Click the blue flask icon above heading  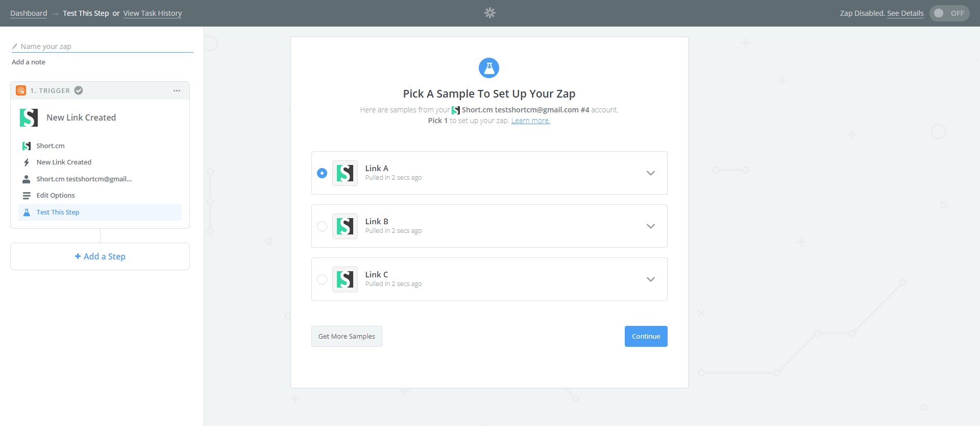pos(489,68)
